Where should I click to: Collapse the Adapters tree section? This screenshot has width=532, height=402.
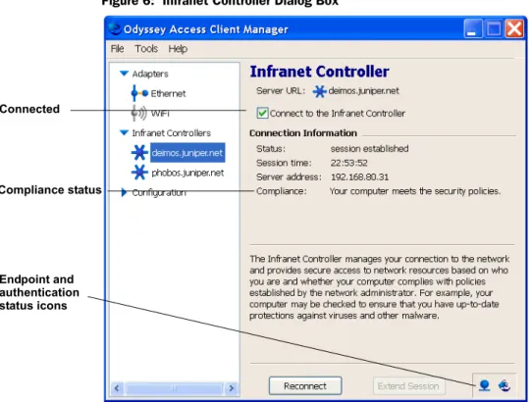[125, 74]
